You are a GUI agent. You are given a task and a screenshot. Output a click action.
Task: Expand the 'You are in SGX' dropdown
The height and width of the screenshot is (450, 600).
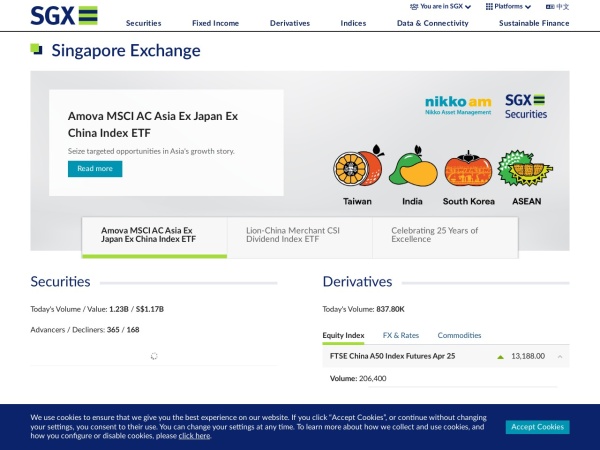pos(440,7)
